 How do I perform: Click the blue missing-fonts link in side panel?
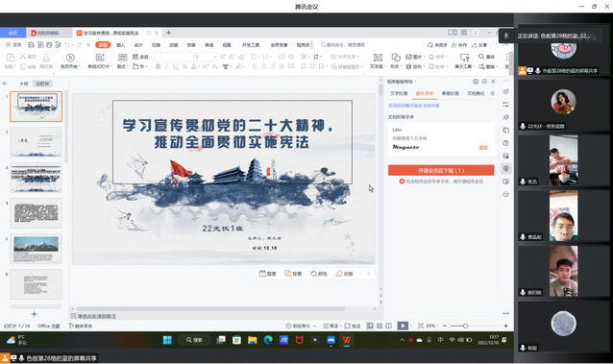click(x=413, y=106)
